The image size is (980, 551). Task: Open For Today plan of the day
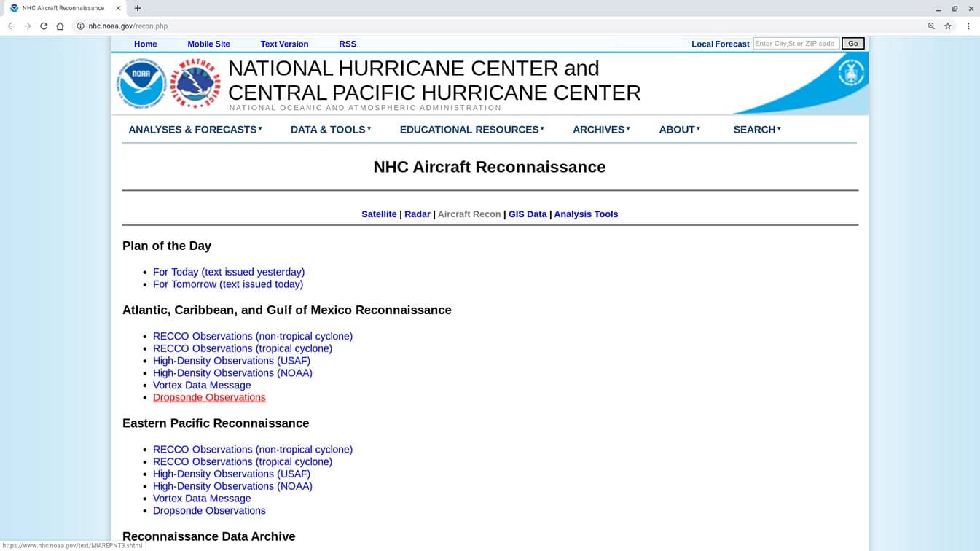(x=229, y=272)
